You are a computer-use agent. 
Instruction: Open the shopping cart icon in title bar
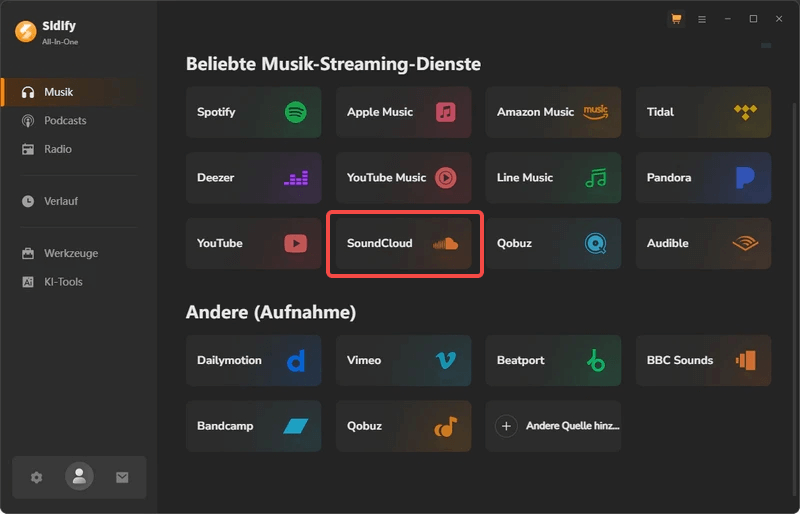[676, 19]
